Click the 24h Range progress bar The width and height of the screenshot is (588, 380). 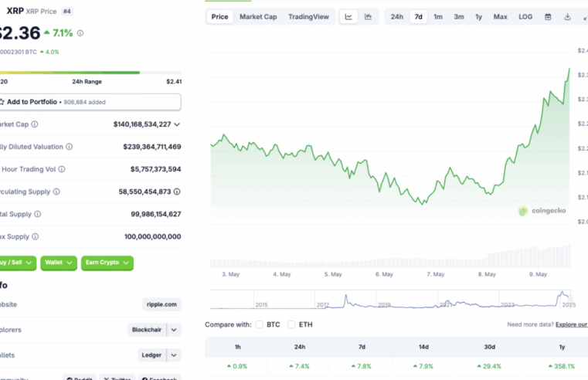90,73
